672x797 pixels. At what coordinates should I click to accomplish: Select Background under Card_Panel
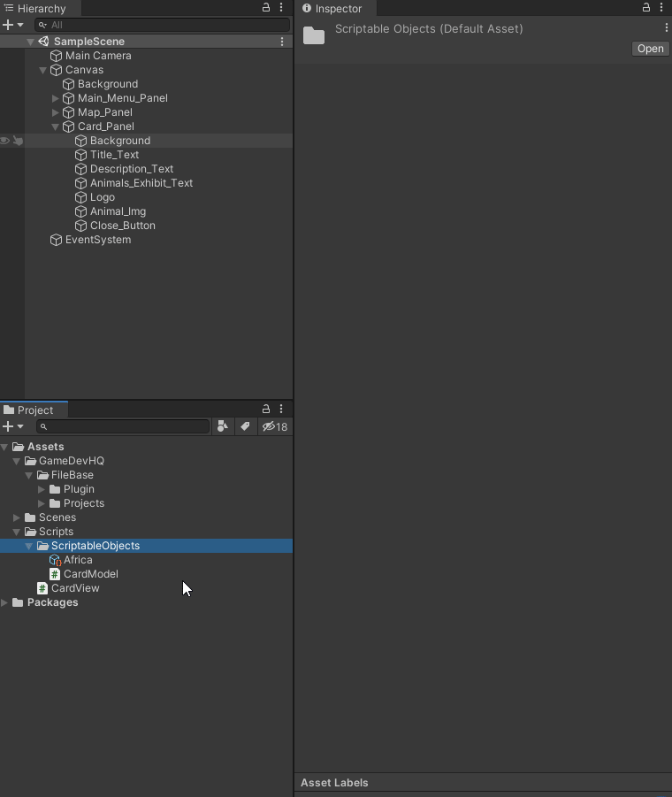tap(120, 141)
